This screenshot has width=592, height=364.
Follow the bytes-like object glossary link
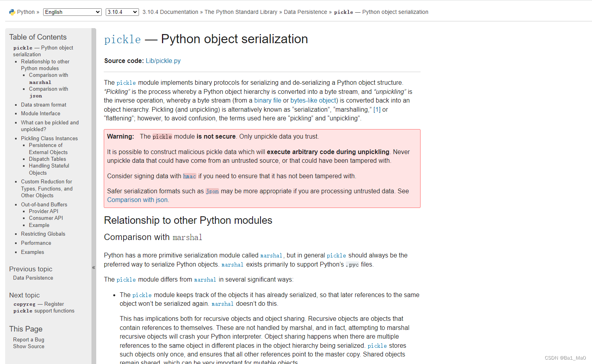point(313,101)
